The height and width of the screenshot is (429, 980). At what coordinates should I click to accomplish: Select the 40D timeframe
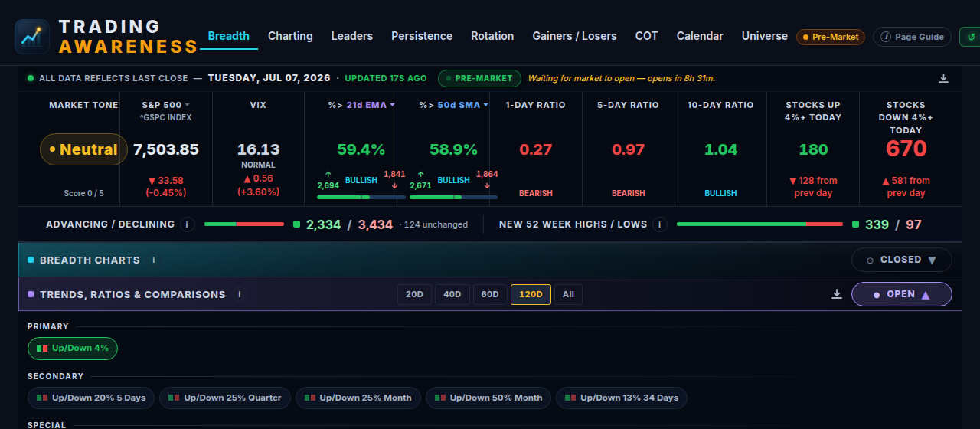[452, 294]
